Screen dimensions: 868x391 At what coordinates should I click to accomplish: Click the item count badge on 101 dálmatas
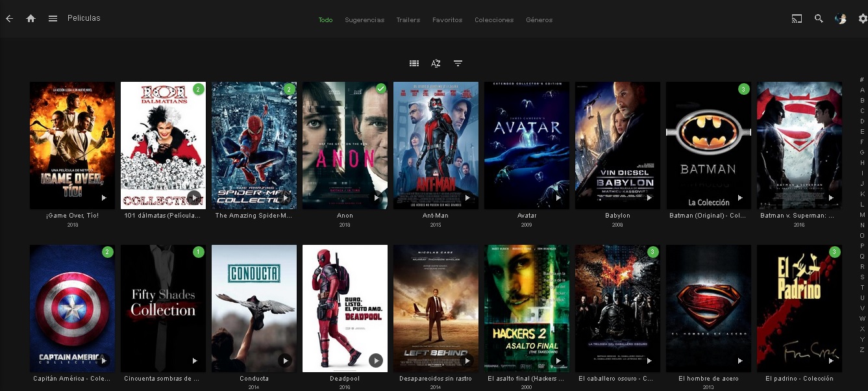[x=199, y=89]
